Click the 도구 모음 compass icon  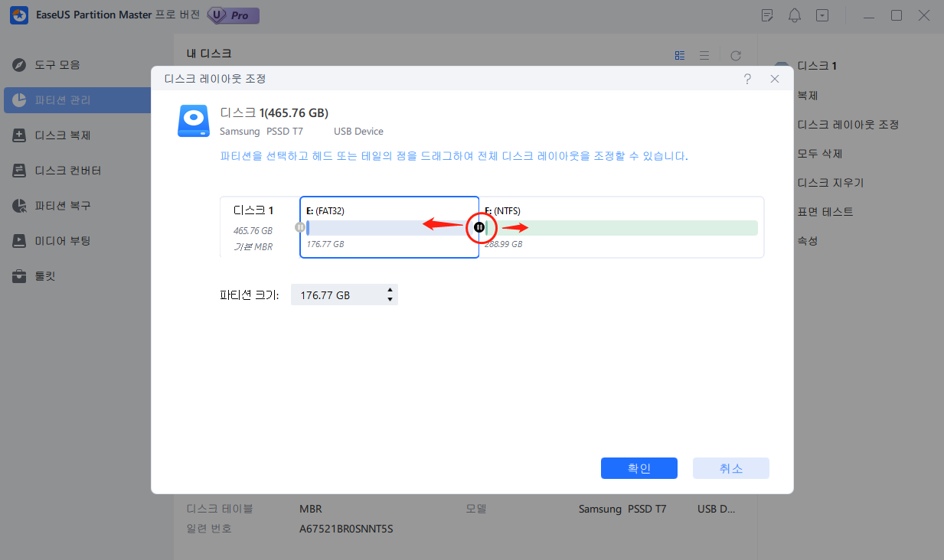(20, 65)
